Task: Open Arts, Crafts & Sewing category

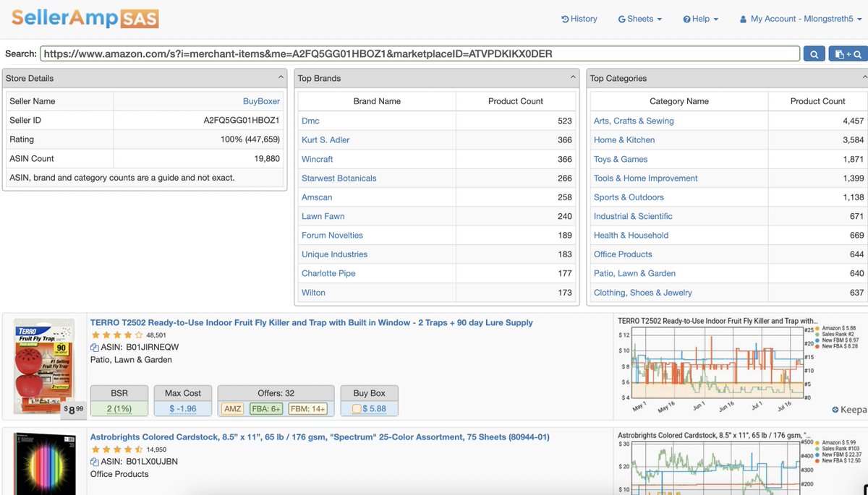Action: click(634, 121)
